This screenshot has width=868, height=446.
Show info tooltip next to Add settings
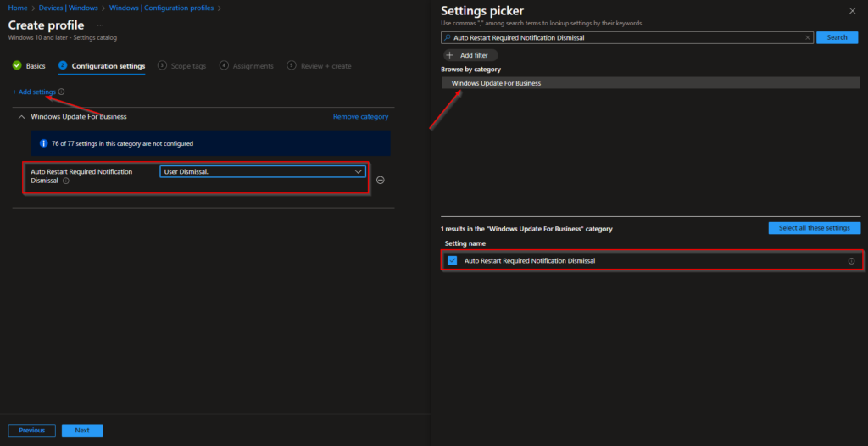[61, 92]
